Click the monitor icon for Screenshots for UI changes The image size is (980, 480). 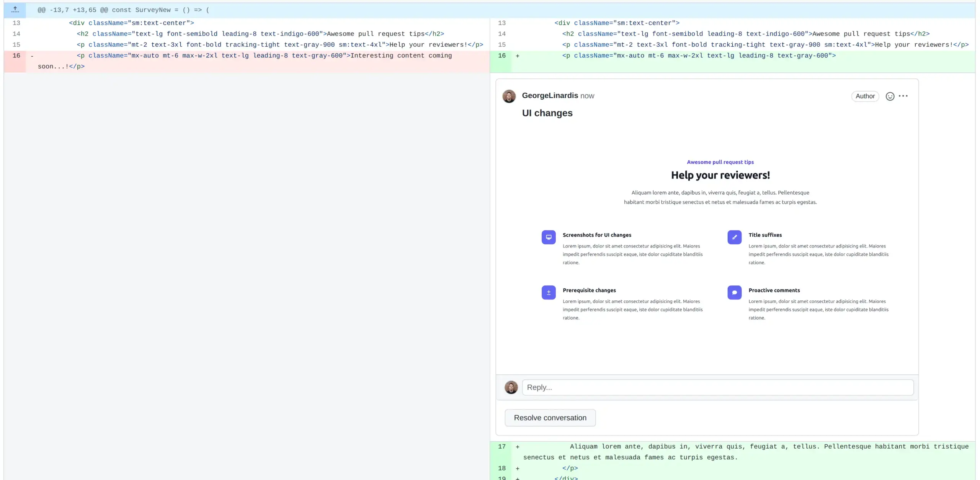549,237
